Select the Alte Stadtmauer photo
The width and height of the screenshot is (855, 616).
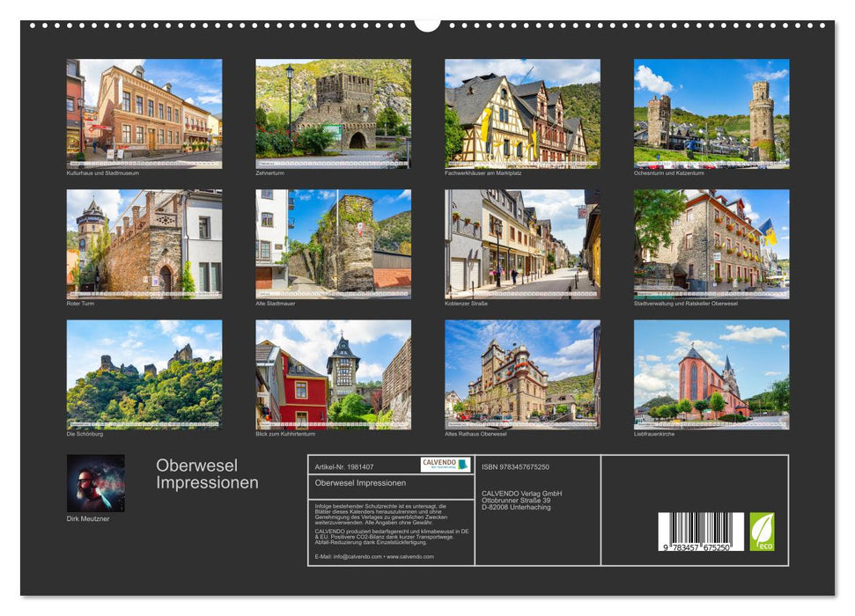[x=333, y=244]
